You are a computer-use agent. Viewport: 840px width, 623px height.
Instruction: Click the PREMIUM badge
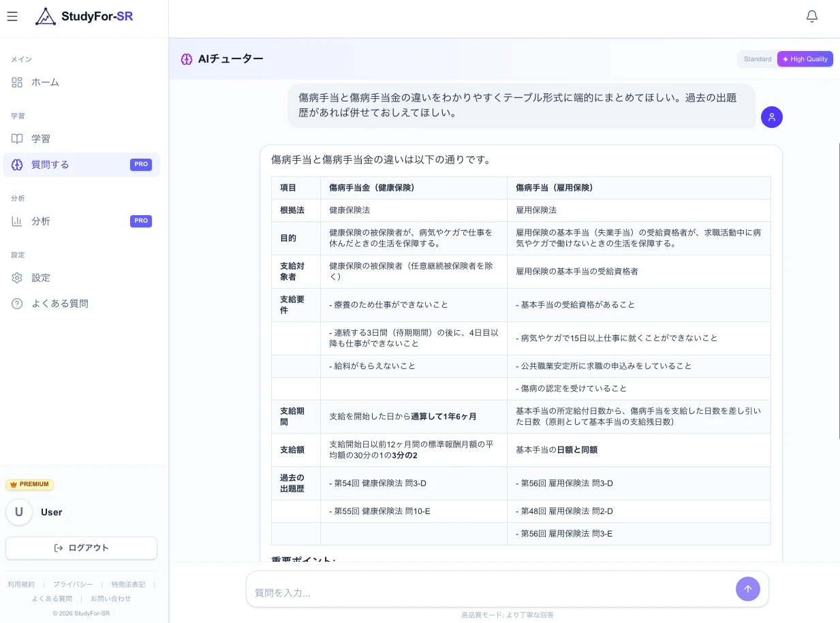[30, 484]
